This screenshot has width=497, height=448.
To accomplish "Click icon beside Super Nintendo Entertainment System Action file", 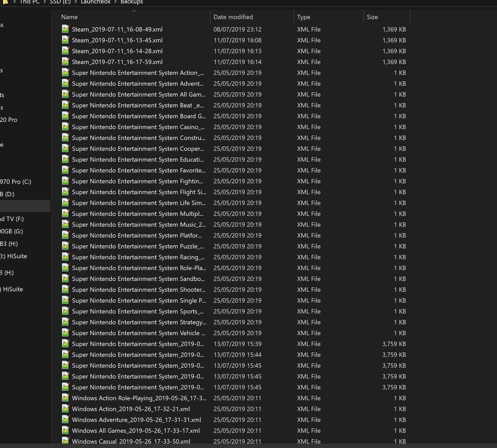I will coord(66,72).
